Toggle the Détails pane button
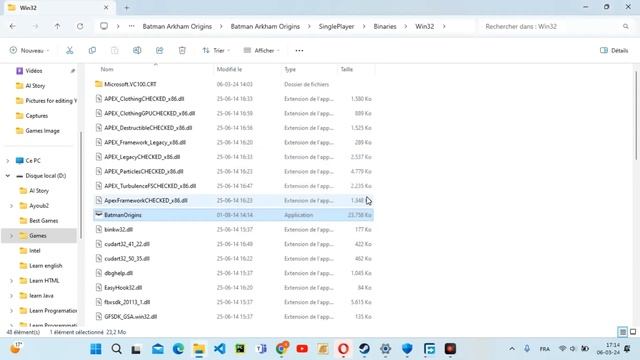640x360 pixels. coord(614,50)
